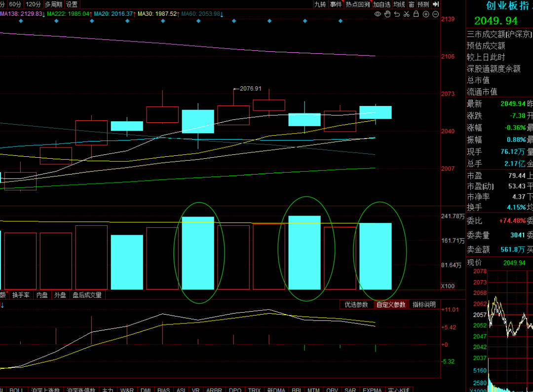Image resolution: width=533 pixels, height=392 pixels.
Task: Open 热点回溯 hotspot review
Action: 358,4
